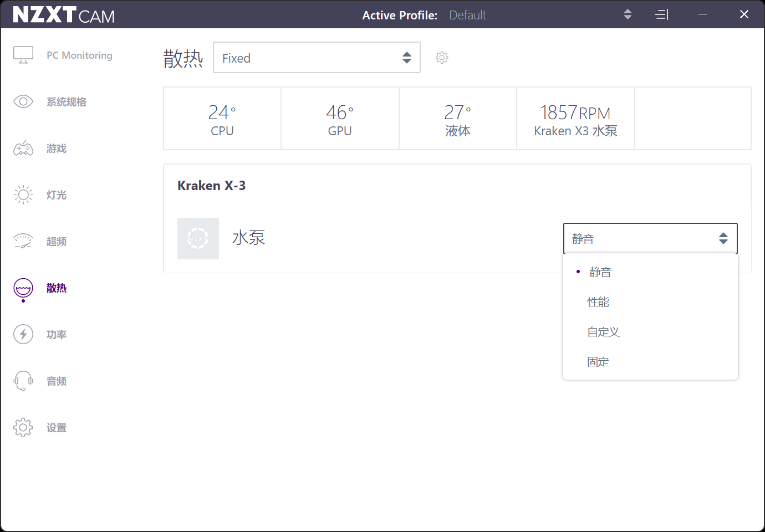Choose 性能 performance mode from list

[598, 302]
